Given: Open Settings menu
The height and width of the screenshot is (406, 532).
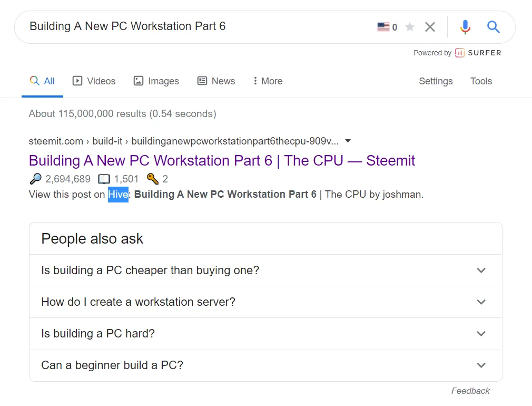Looking at the screenshot, I should [x=436, y=81].
